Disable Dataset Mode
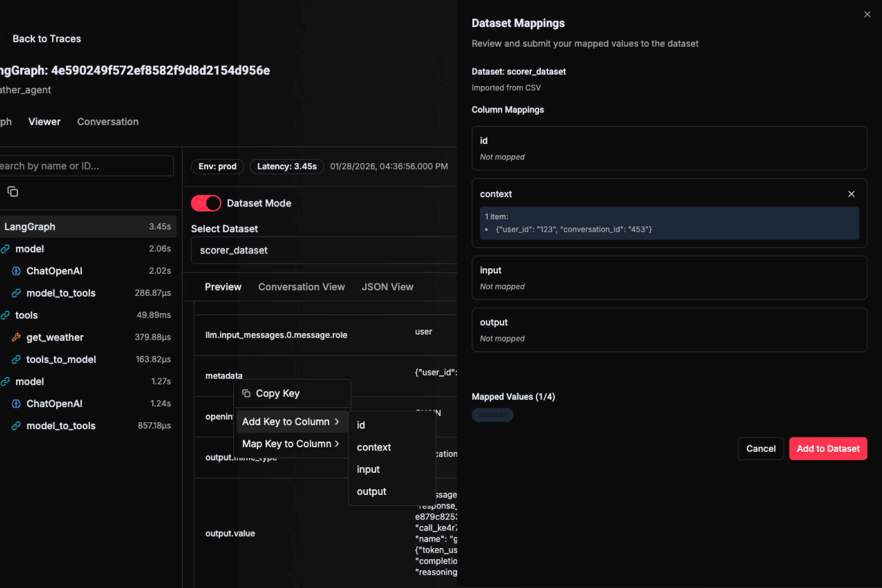The height and width of the screenshot is (588, 882). tap(206, 203)
